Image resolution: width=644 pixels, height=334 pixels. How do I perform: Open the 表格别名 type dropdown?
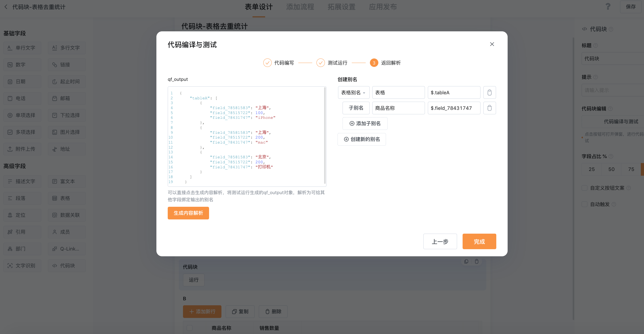point(354,92)
